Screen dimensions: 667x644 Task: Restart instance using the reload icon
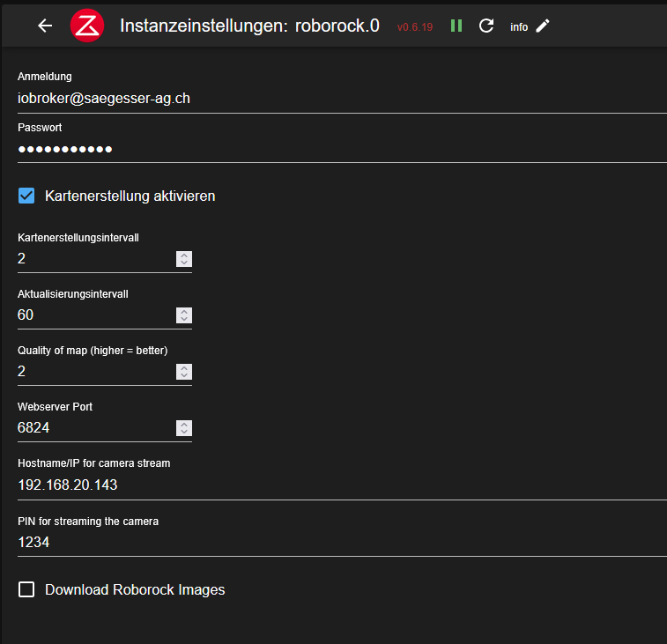point(486,26)
